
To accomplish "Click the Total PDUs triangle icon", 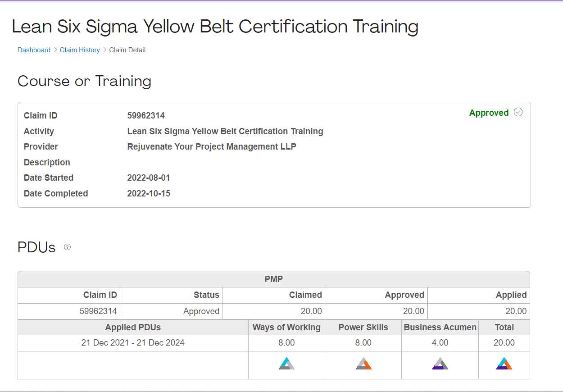I will click(x=504, y=364).
